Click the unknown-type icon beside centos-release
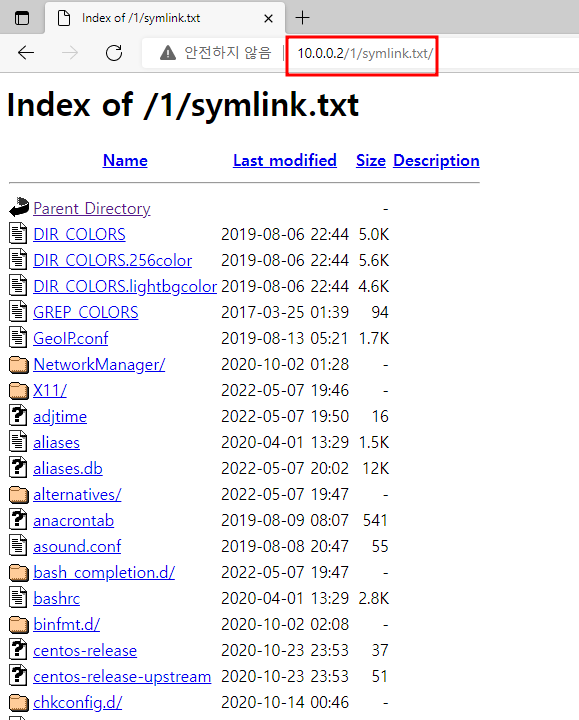This screenshot has height=720, width=579. pos(18,649)
